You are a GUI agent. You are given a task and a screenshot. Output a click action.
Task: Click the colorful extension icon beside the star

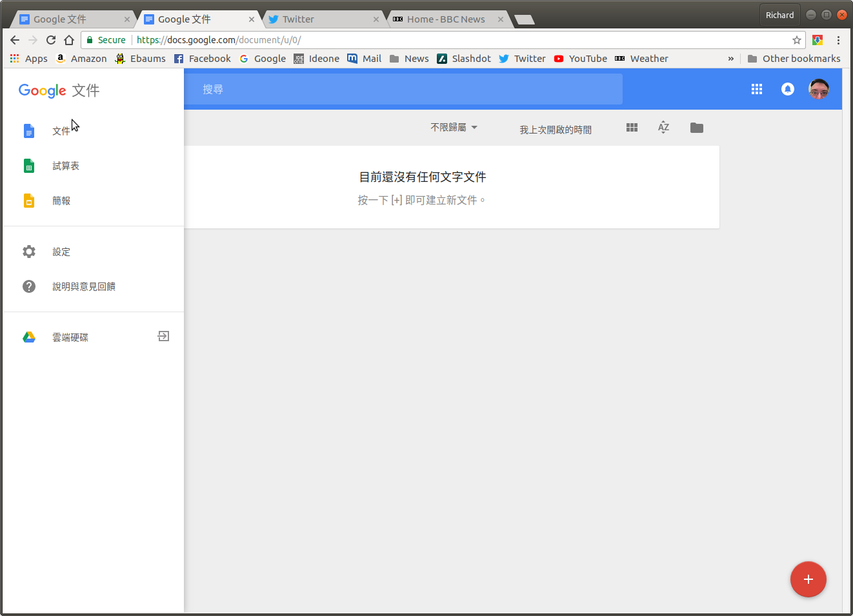[818, 40]
